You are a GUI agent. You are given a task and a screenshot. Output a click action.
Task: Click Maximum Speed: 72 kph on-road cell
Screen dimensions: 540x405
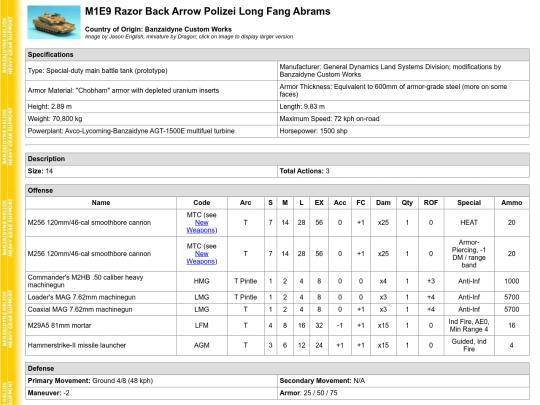(403, 119)
